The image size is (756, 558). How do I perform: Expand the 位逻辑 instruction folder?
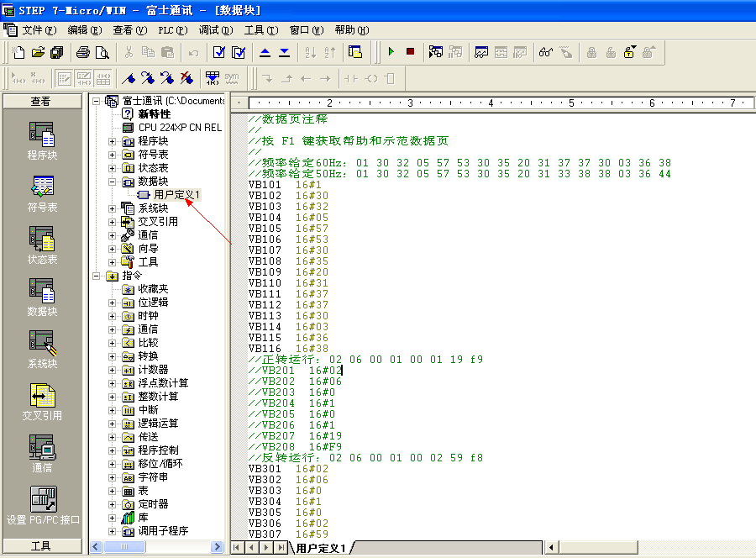[113, 303]
